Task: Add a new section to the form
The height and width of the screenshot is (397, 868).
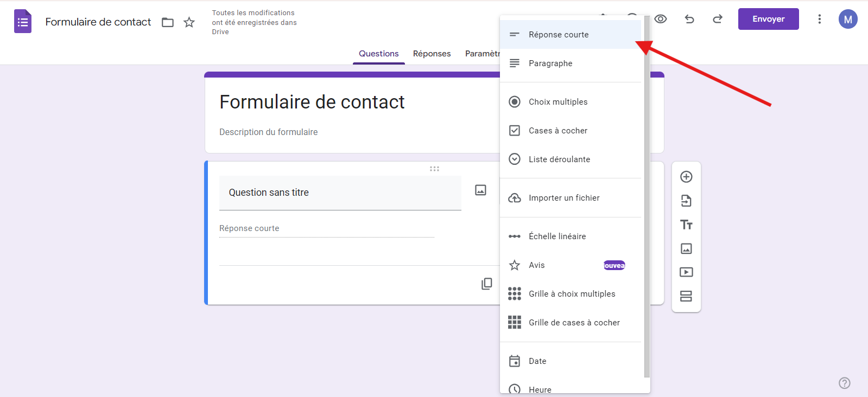Action: click(686, 296)
